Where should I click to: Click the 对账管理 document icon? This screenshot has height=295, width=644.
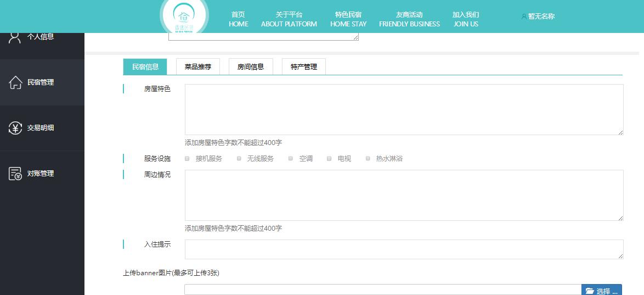tap(15, 174)
